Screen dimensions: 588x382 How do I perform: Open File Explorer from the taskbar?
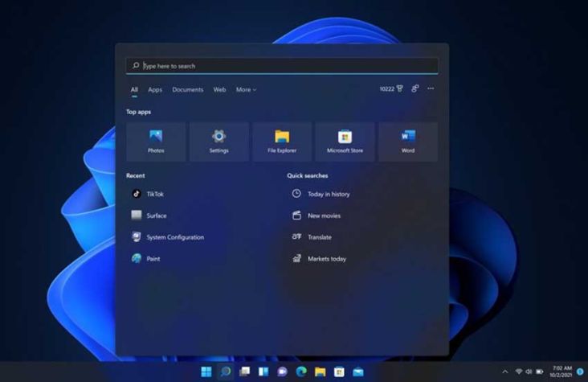pos(321,372)
